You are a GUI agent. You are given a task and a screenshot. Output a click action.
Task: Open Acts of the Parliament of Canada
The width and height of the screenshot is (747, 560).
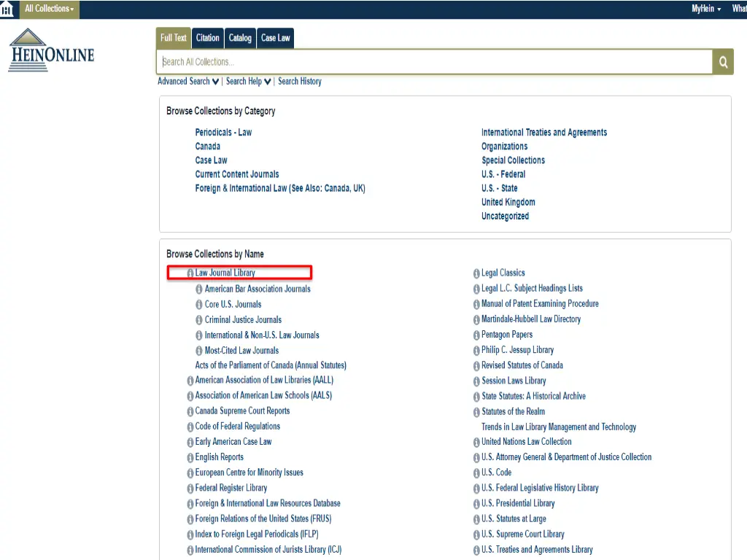(271, 365)
